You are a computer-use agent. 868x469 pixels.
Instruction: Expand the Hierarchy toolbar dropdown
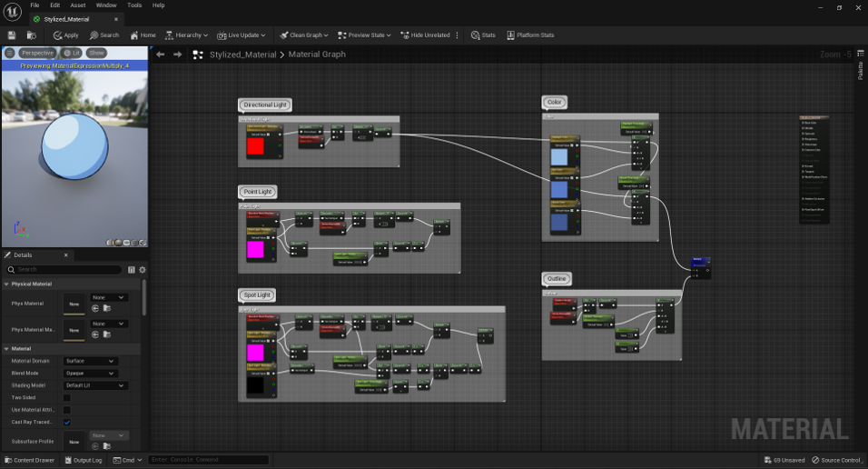186,35
